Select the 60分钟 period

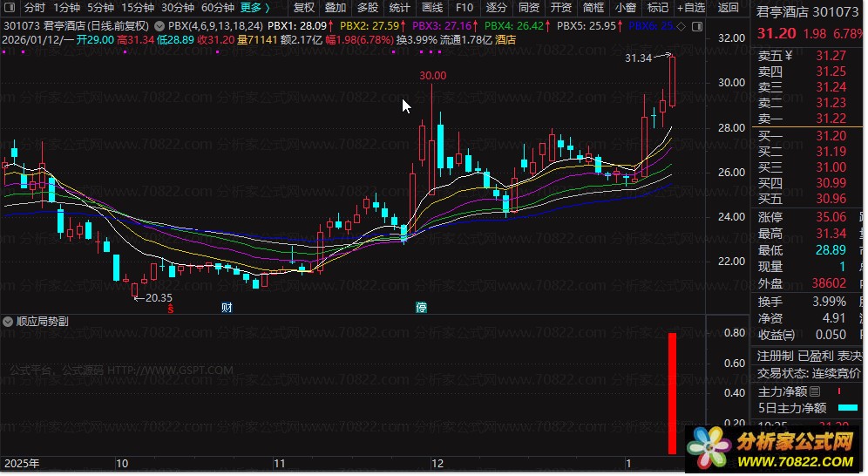tap(217, 8)
